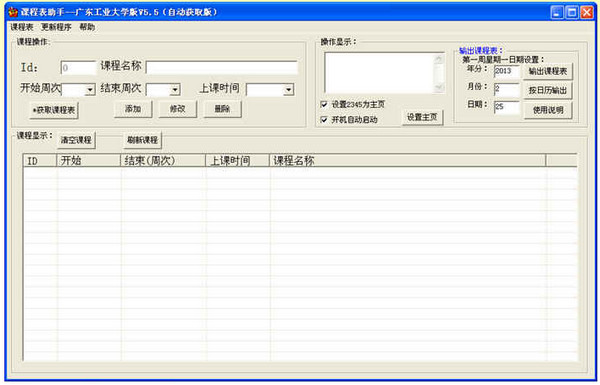Click the 年份 input field

click(x=507, y=71)
